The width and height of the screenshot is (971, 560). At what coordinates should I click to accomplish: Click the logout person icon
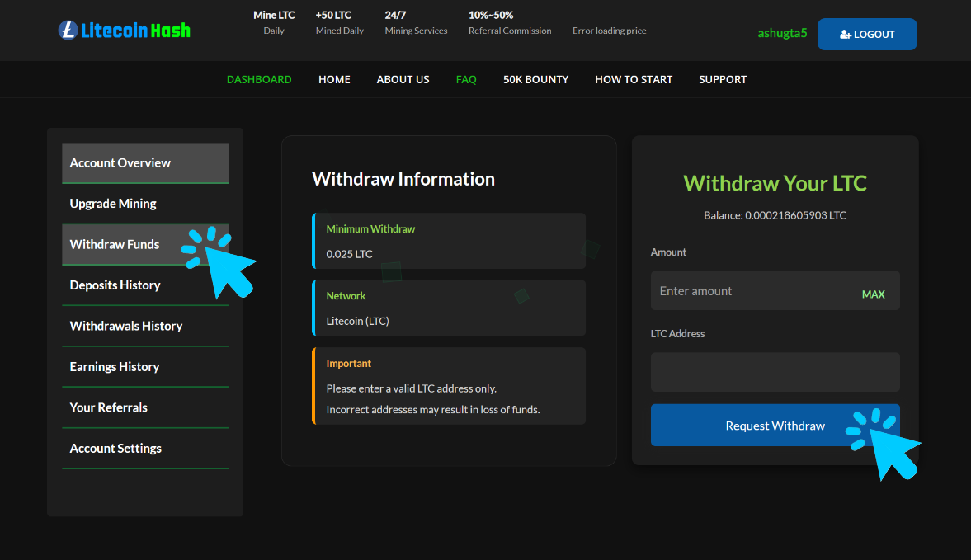tap(844, 34)
